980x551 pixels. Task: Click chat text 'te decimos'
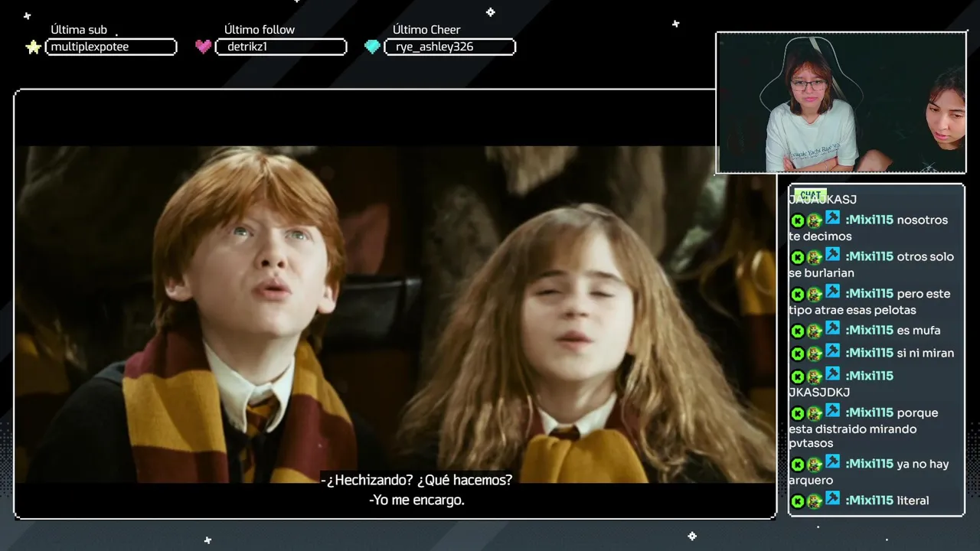pos(820,236)
